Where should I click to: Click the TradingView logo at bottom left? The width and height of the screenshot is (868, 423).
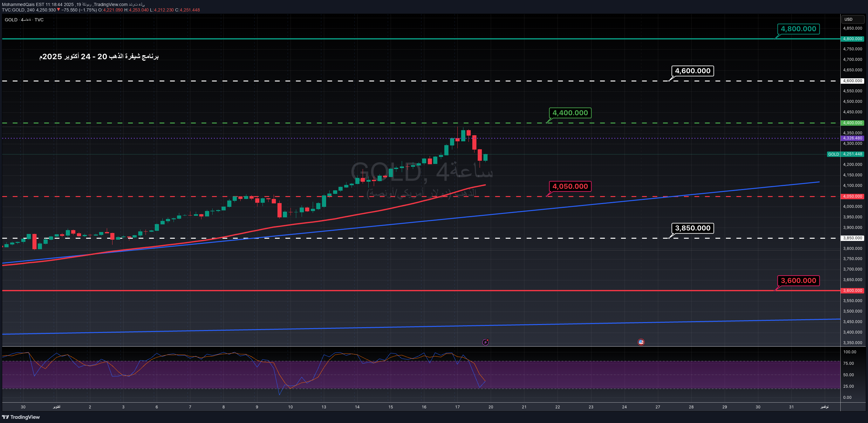tap(21, 417)
